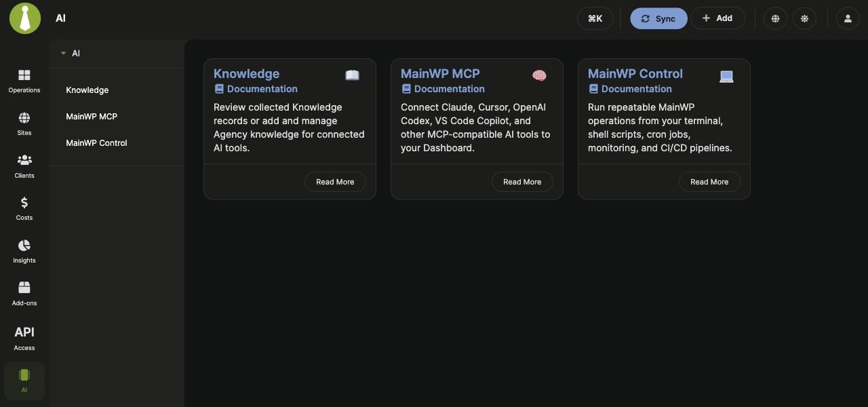Click the MainWP logo
Viewport: 868px width, 407px height.
[25, 18]
